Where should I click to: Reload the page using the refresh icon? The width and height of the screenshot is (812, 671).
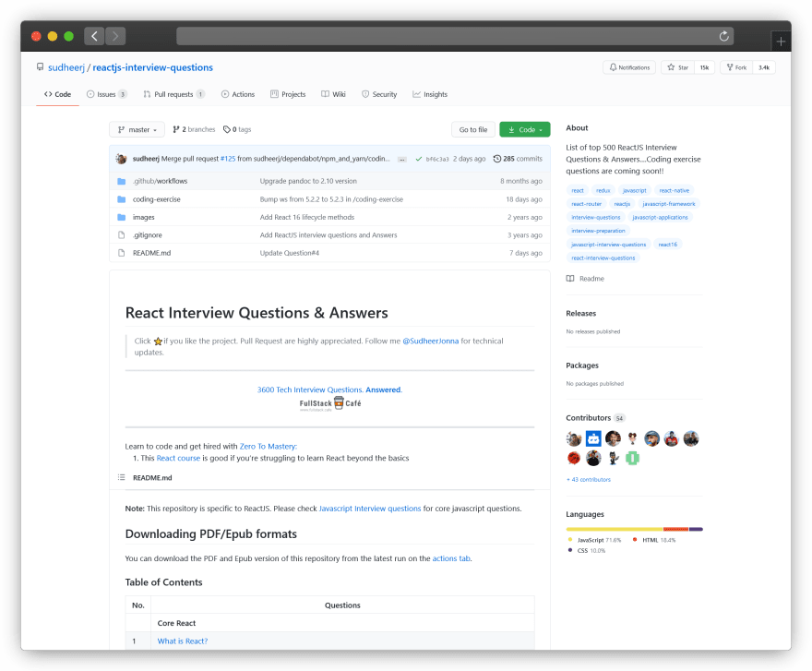724,36
